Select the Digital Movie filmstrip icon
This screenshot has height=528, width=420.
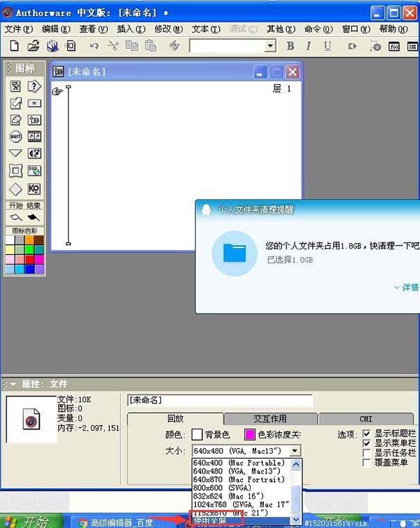click(34, 137)
